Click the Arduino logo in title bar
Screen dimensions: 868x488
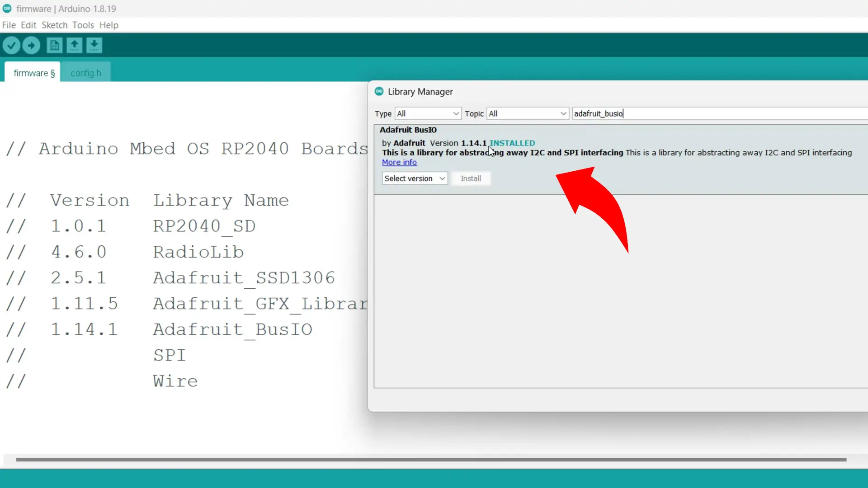point(7,9)
